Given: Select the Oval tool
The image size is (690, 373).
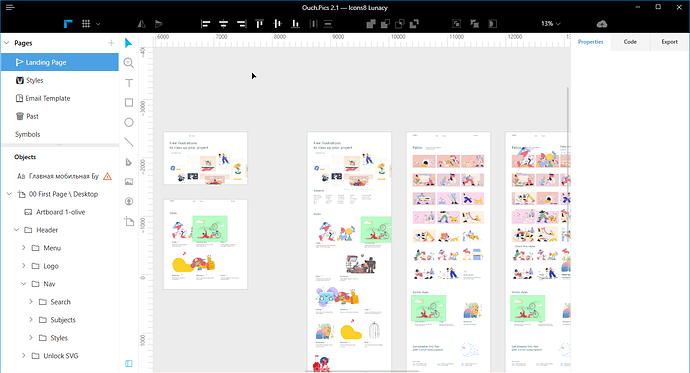Looking at the screenshot, I should click(128, 122).
